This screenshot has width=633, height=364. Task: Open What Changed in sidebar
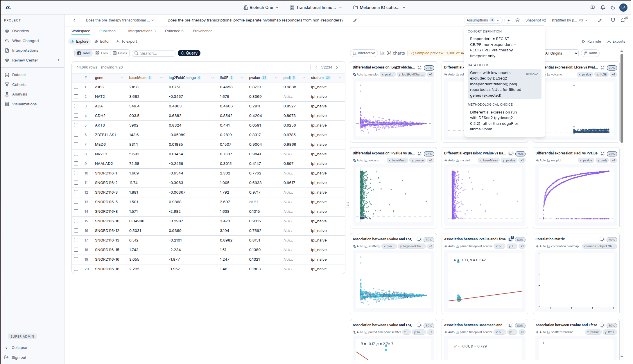tap(25, 41)
